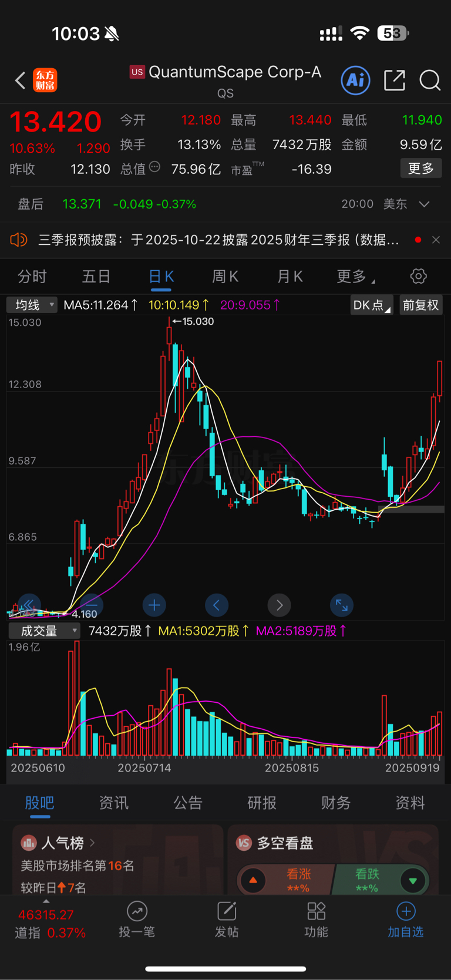Switch to 周K chart tab
The width and height of the screenshot is (451, 980).
click(x=225, y=276)
